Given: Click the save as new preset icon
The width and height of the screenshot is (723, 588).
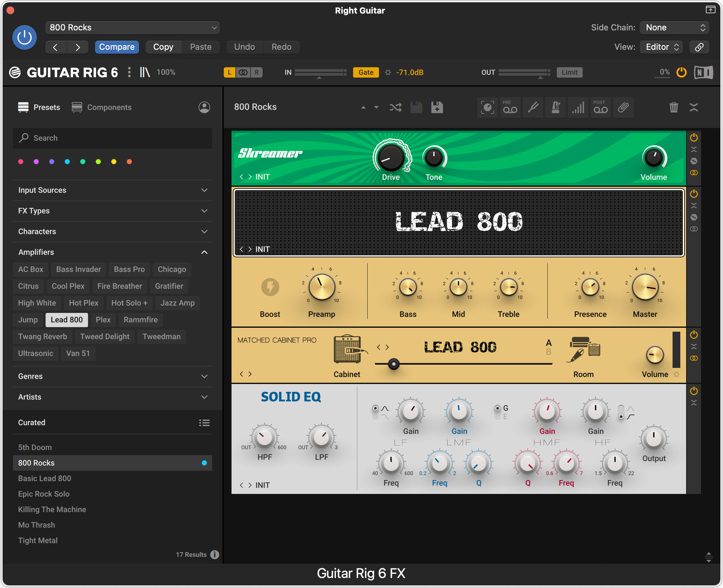Looking at the screenshot, I should click(437, 108).
